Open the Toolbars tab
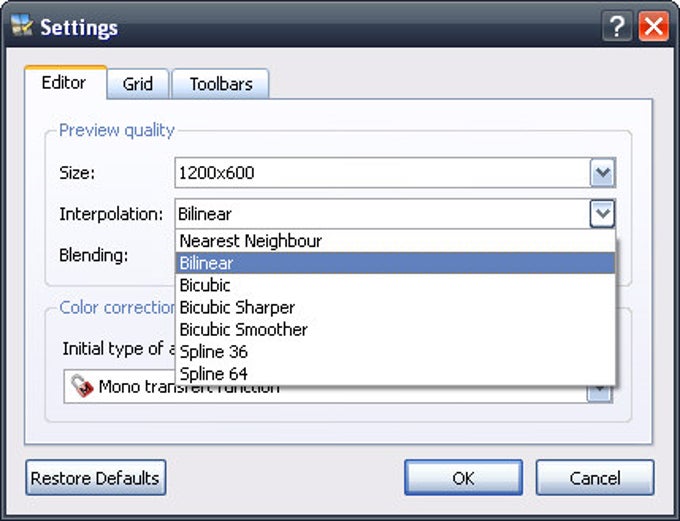Screen dimensions: 680x521 221,84
